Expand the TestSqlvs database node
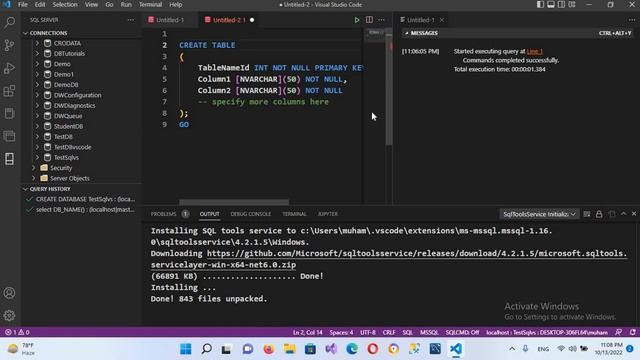 point(37,157)
